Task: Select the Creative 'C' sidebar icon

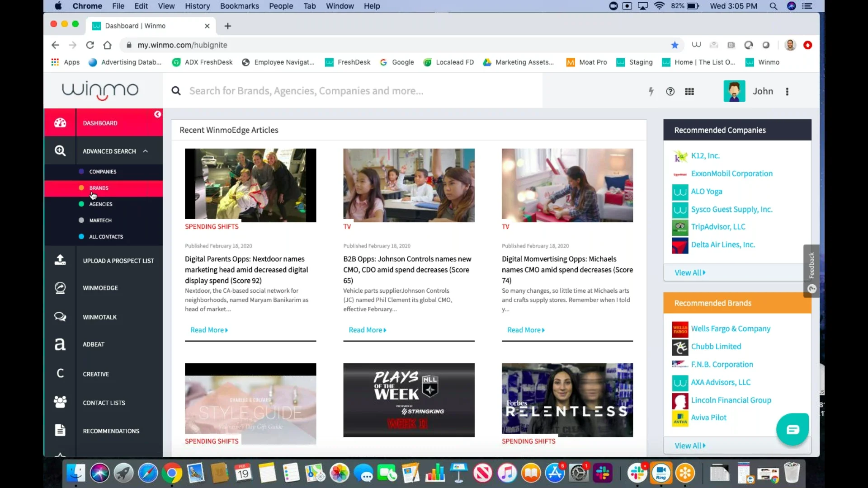Action: point(60,373)
